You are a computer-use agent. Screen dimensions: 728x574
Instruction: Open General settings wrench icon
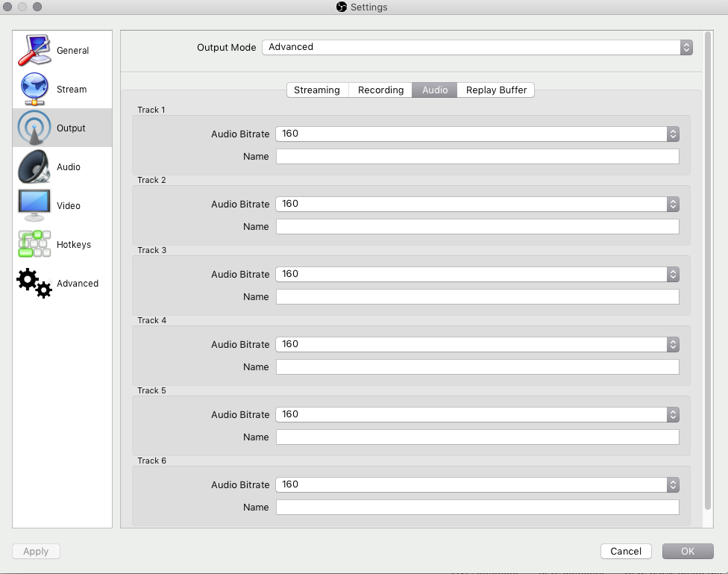(34, 50)
